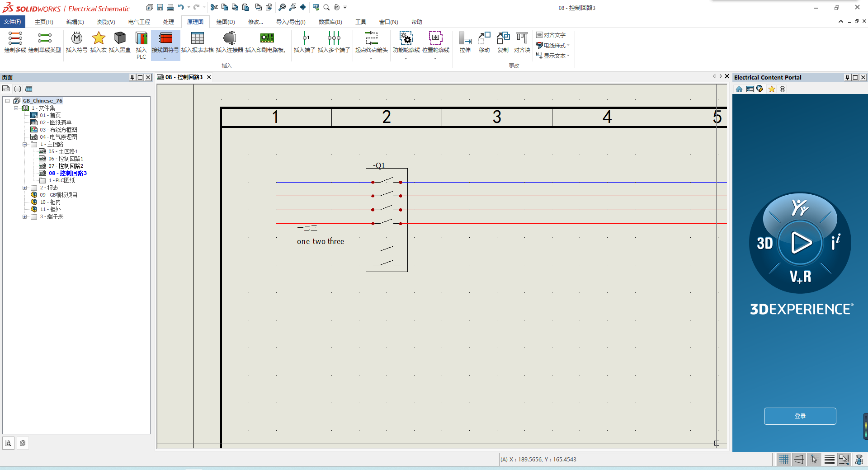Viewport: 868px width, 470px height.
Task: Toggle the grid display in status bar
Action: click(783, 460)
